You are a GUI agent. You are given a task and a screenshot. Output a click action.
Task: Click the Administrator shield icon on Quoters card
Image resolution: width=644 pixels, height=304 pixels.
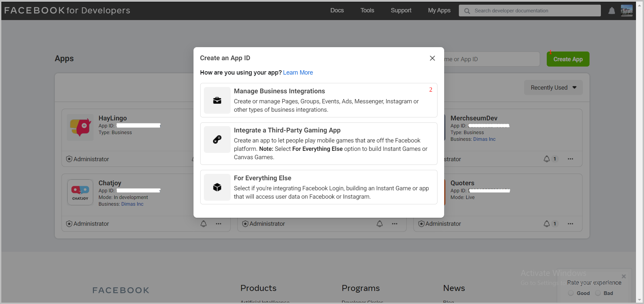pyautogui.click(x=421, y=224)
